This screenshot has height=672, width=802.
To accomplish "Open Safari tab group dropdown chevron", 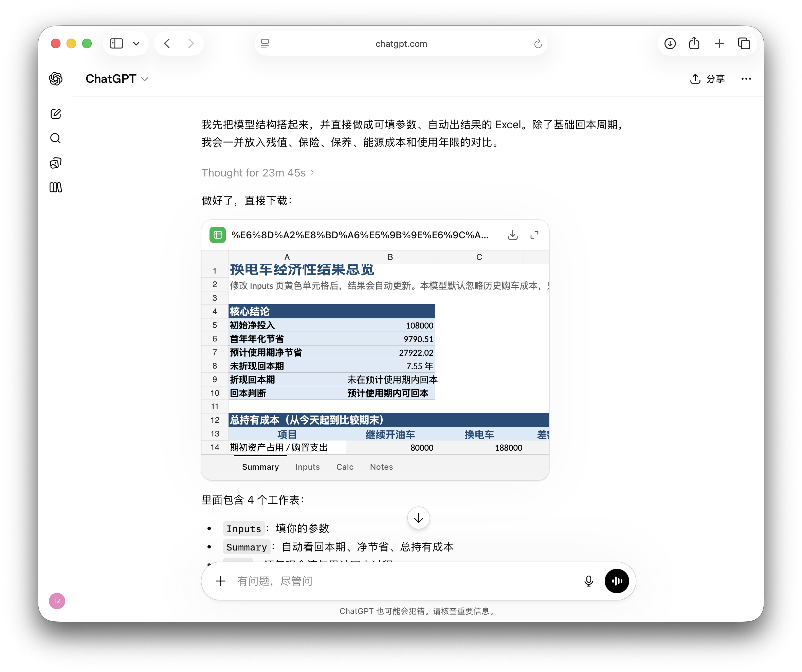I will coord(136,43).
